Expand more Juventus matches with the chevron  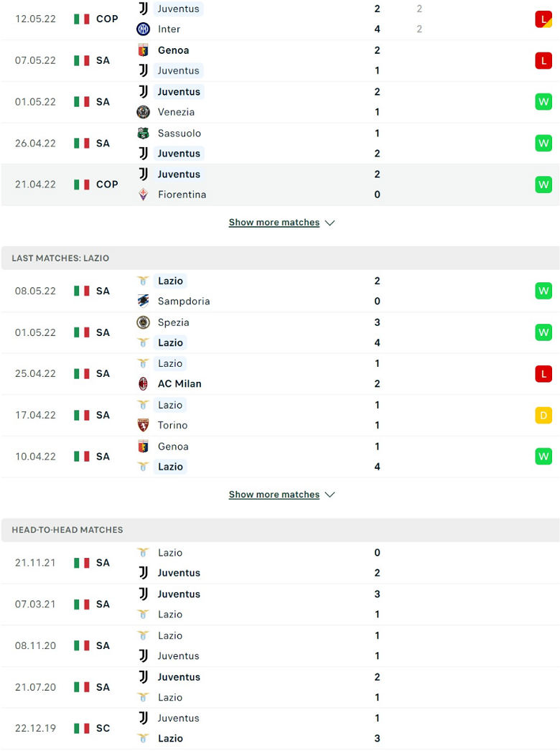(x=330, y=223)
